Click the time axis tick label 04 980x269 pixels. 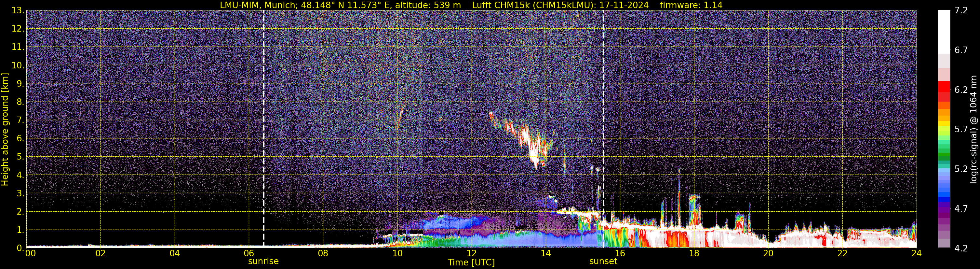click(x=175, y=253)
